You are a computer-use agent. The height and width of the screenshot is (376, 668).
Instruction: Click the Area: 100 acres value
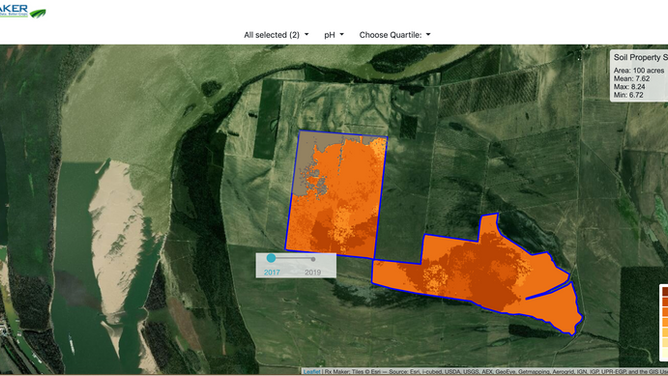[639, 70]
